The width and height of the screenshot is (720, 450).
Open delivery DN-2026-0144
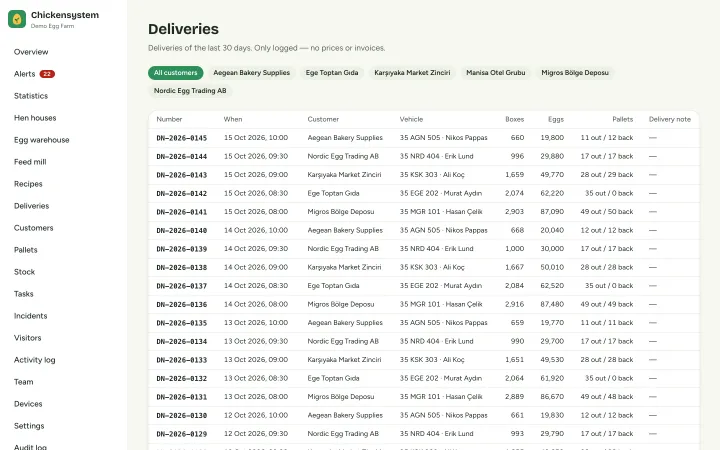(x=182, y=157)
